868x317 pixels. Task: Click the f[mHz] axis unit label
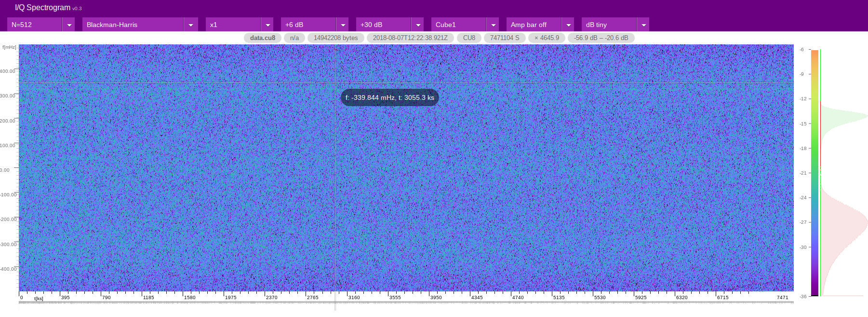point(9,47)
